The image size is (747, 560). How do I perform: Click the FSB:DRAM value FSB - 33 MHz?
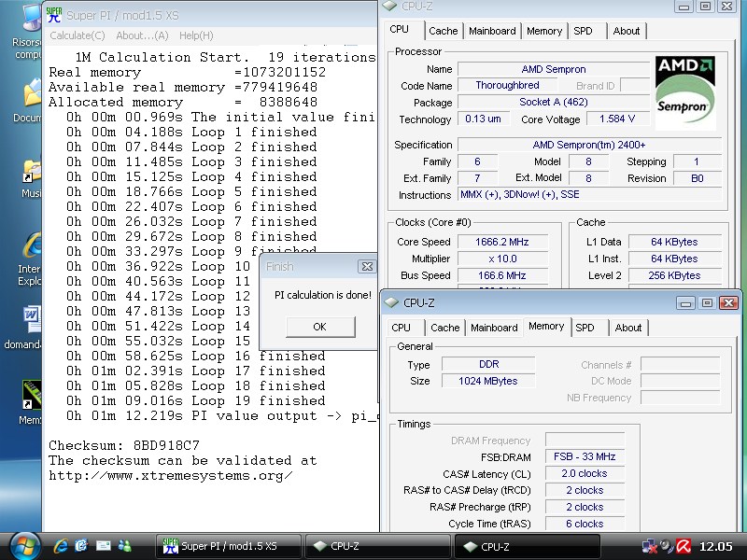[585, 456]
